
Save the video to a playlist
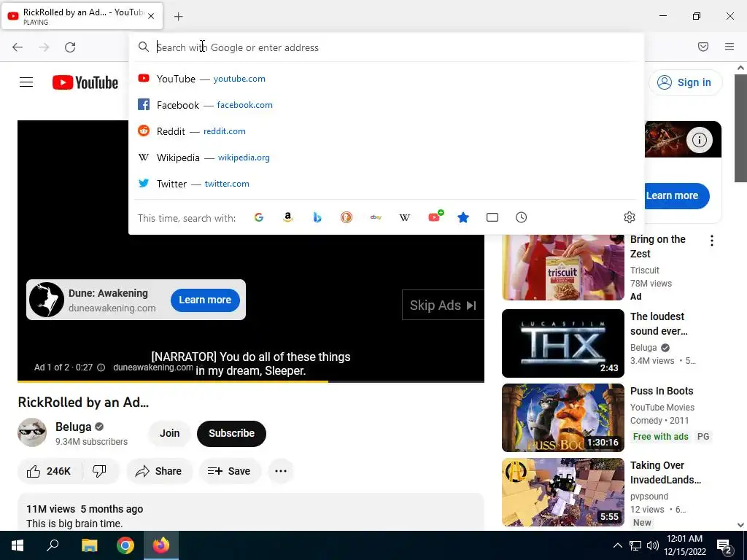[230, 471]
